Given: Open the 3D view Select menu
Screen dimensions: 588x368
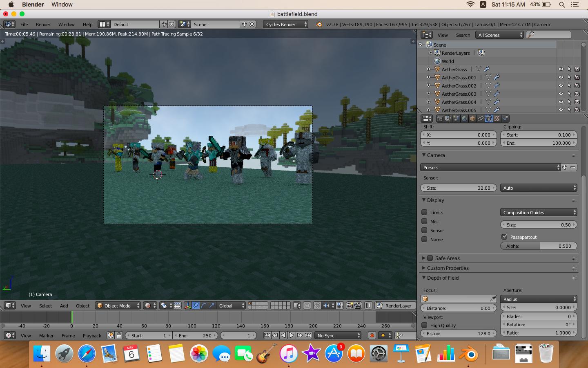Looking at the screenshot, I should (x=45, y=305).
